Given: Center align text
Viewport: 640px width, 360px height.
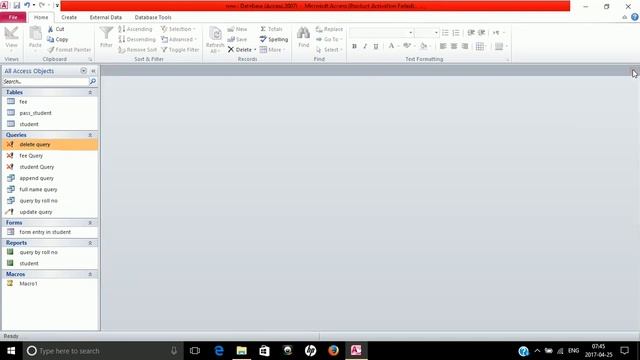Looking at the screenshot, I should pyautogui.click(x=454, y=46).
